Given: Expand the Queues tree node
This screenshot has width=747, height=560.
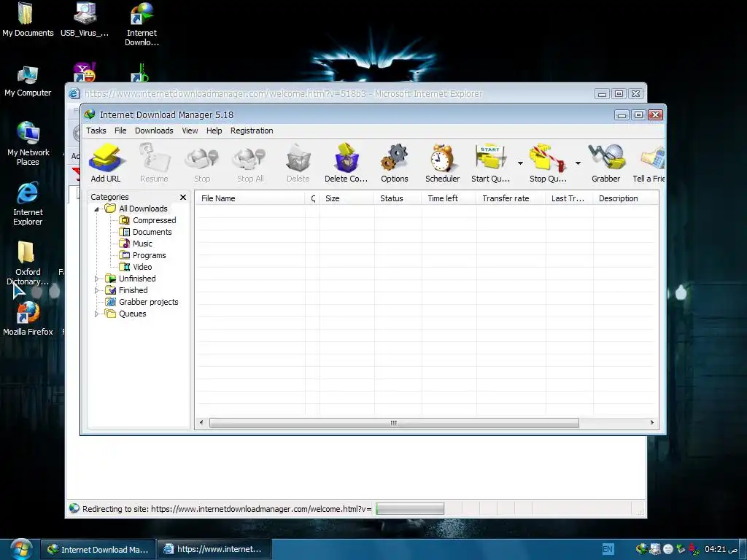Looking at the screenshot, I should tap(97, 314).
